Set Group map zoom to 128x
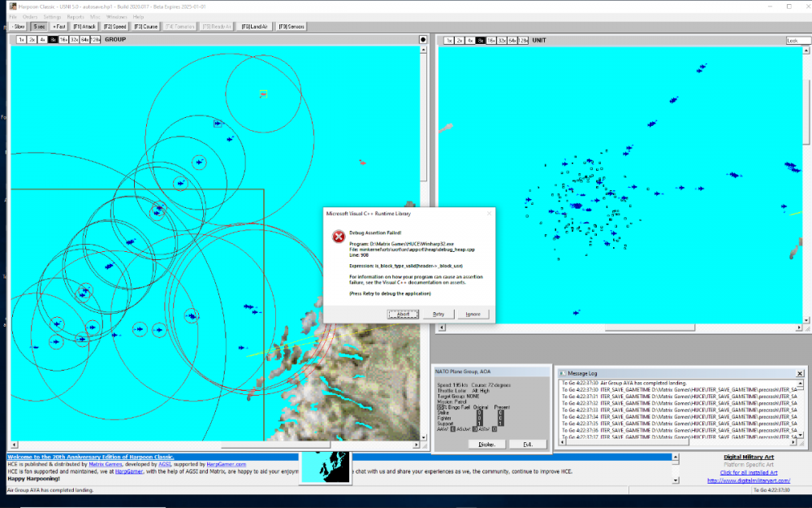Screen dimensions: 812x508 pyautogui.click(x=96, y=39)
